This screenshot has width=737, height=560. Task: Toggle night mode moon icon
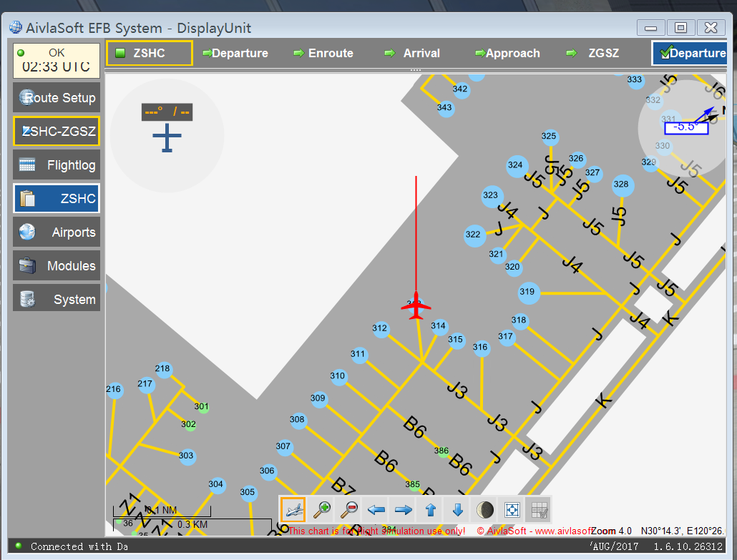click(485, 510)
